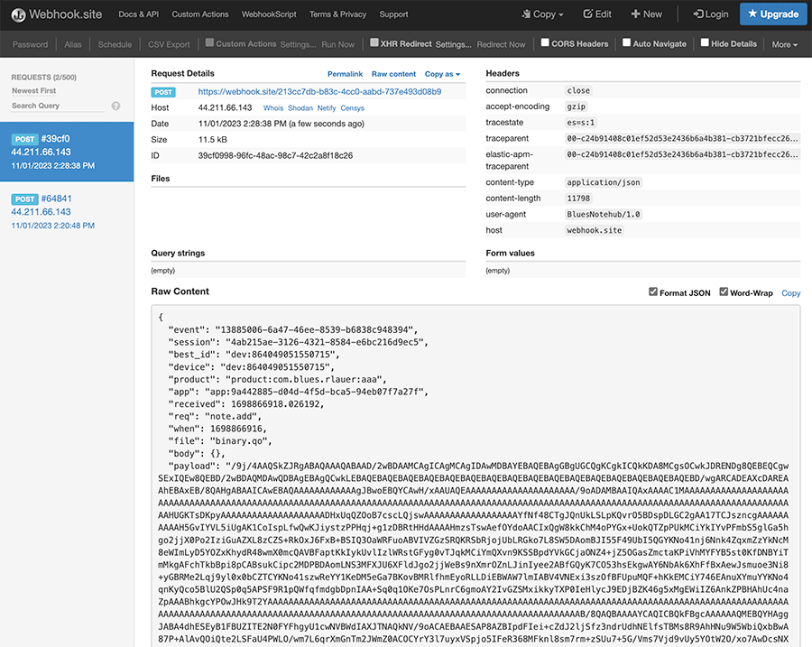The image size is (812, 647).
Task: Click the POST badge of request #64841
Action: (24, 199)
